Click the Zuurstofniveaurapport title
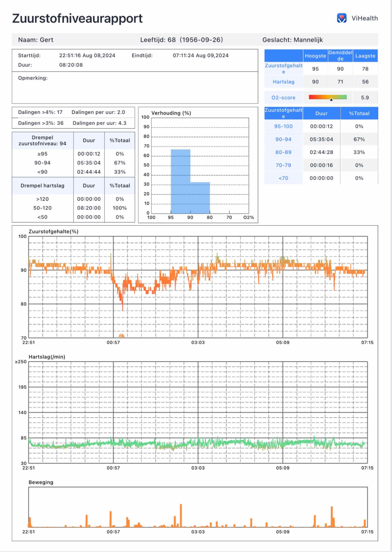Image resolution: width=392 pixels, height=552 pixels. pos(77,18)
